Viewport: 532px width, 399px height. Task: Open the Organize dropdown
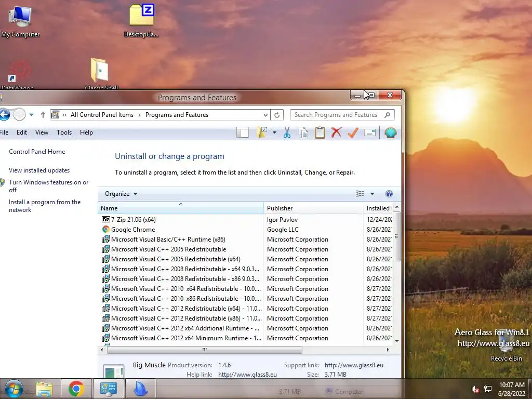tap(121, 194)
